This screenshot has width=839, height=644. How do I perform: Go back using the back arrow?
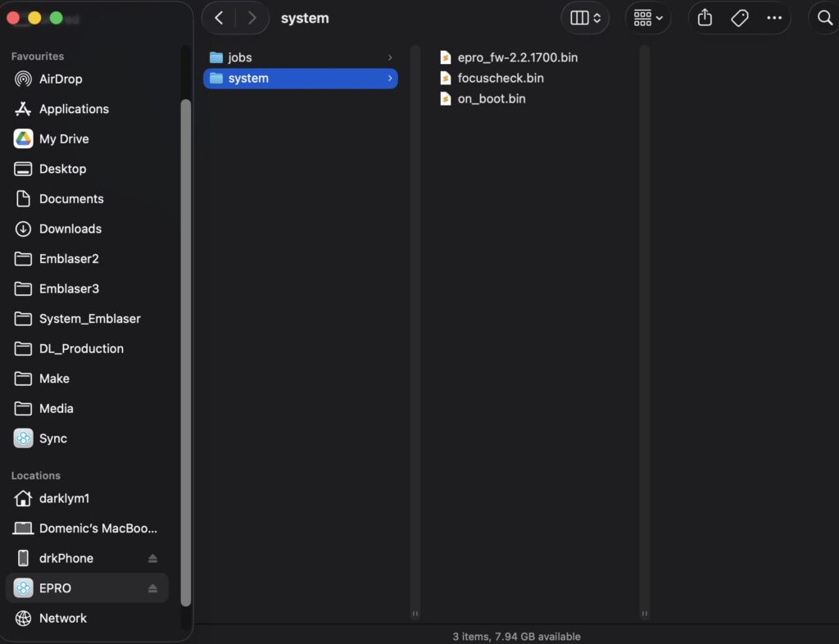[219, 18]
